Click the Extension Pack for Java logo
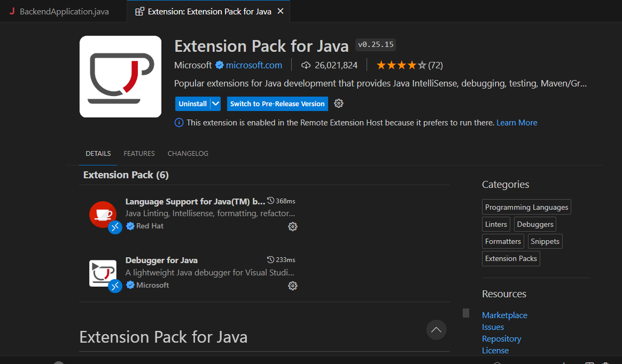Image resolution: width=622 pixels, height=364 pixels. [x=120, y=76]
